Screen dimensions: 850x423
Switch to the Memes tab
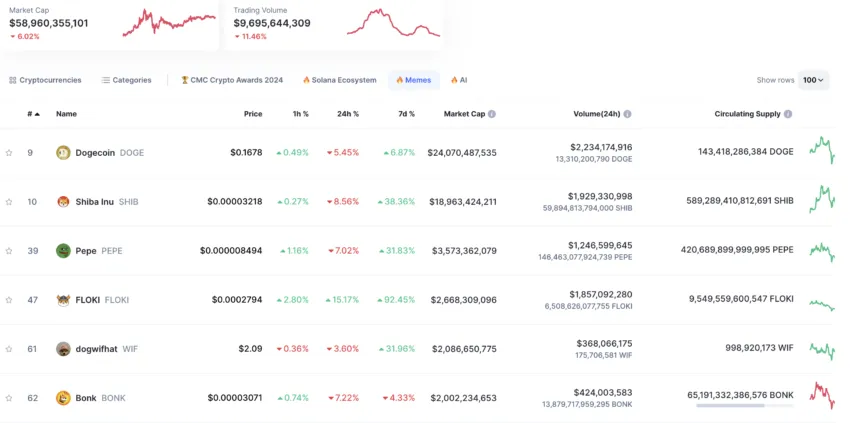point(413,80)
